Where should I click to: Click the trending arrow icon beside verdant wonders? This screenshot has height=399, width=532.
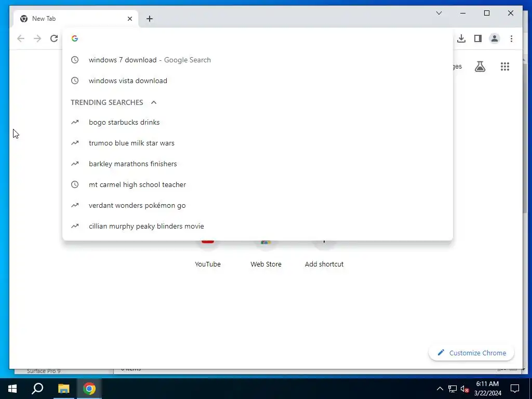[75, 205]
